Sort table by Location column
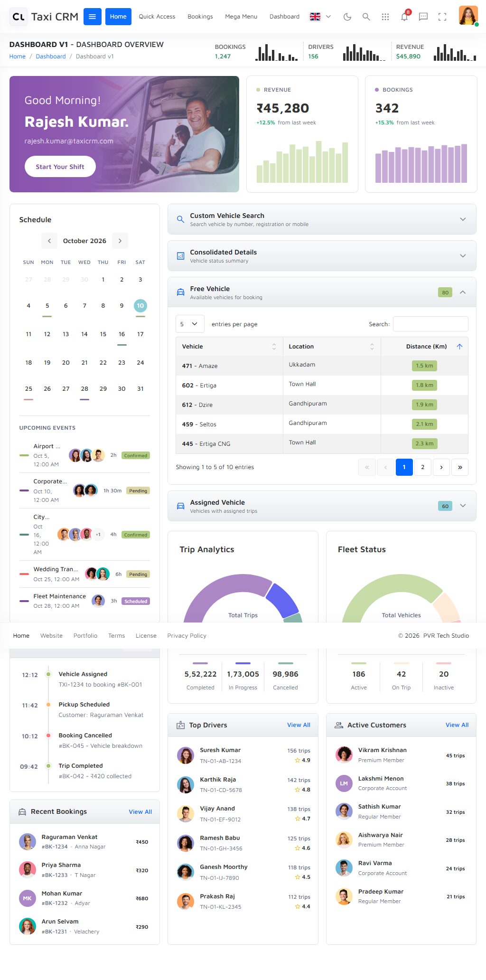Image resolution: width=486 pixels, height=980 pixels. tap(332, 347)
